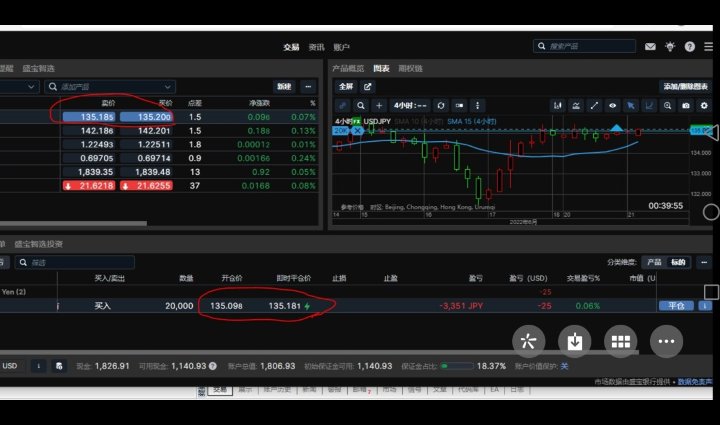
Task: Open the help question mark icon
Action: (x=690, y=46)
